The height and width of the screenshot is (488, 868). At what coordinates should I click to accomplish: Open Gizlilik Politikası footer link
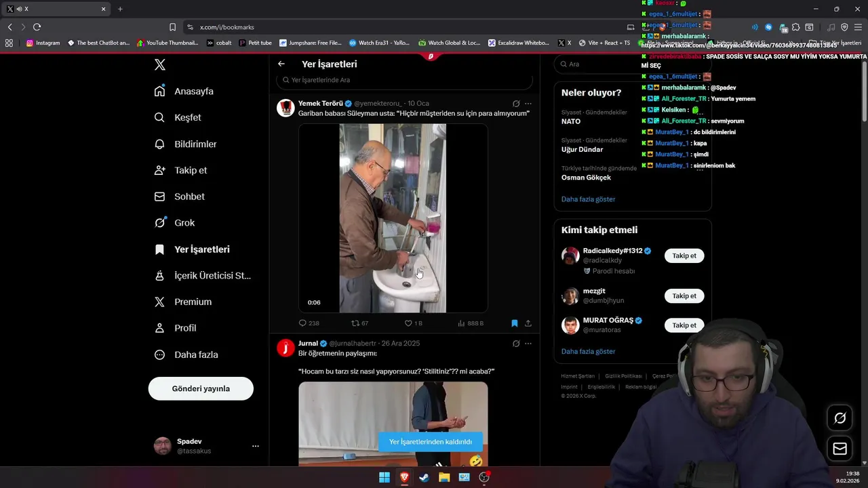pyautogui.click(x=623, y=376)
